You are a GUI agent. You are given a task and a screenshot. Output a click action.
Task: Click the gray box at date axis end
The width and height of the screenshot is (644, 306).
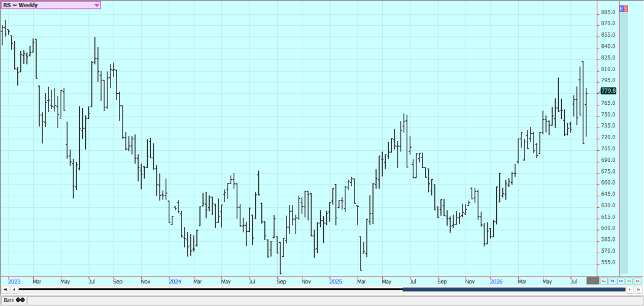click(x=592, y=280)
